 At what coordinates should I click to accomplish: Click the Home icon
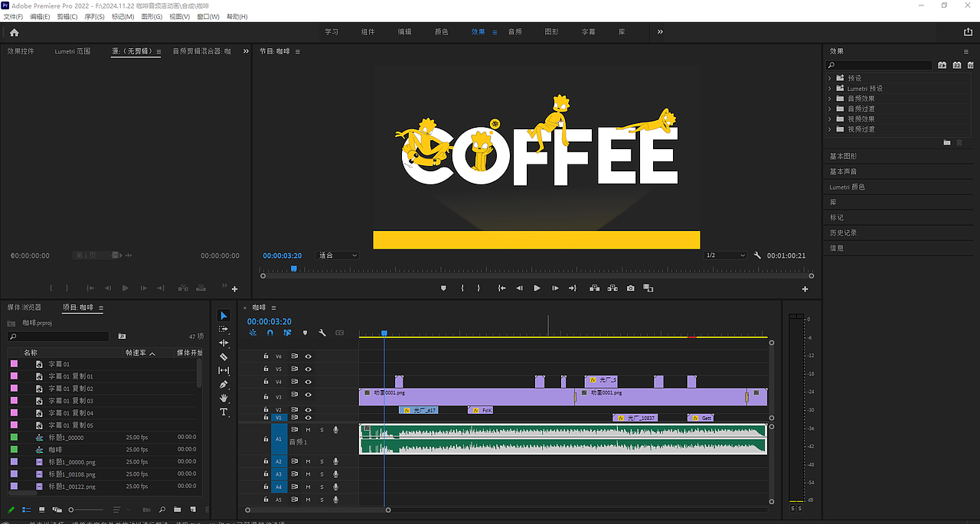[x=14, y=32]
